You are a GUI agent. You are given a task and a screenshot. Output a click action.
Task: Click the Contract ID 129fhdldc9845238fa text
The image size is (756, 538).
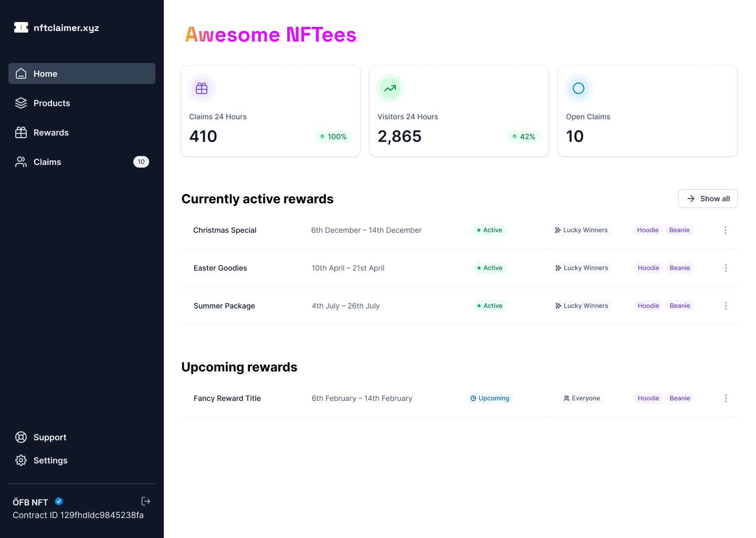[78, 515]
